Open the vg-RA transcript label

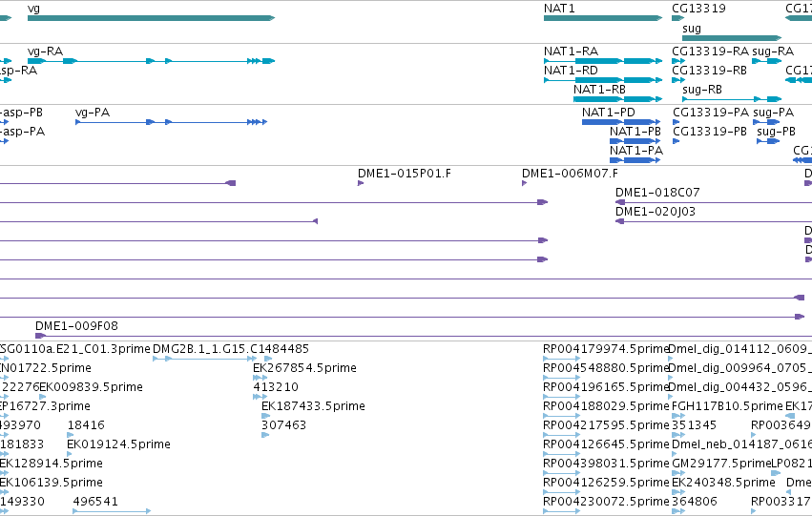point(45,52)
